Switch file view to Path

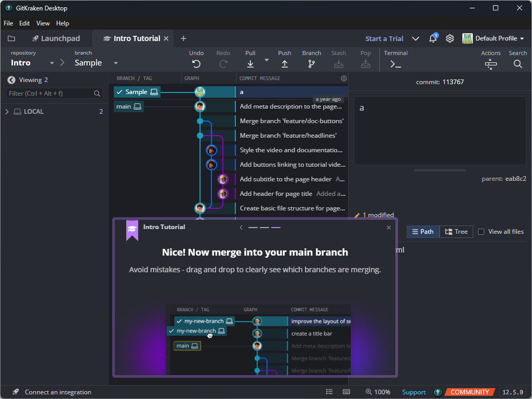tap(423, 232)
